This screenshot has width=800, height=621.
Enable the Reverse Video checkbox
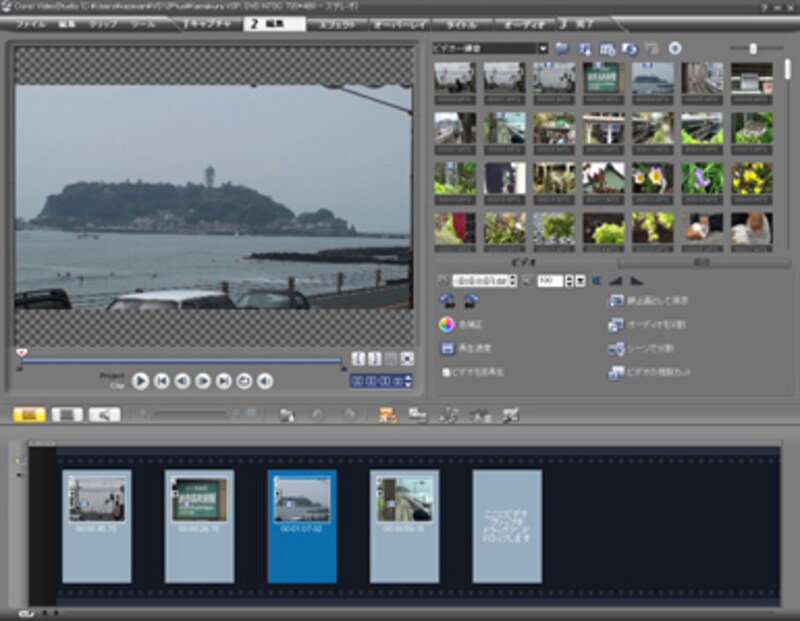(446, 373)
